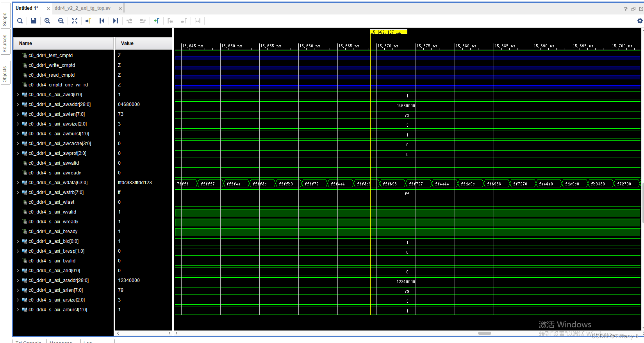Select signal c0_ddr4_s_axi_bready
Viewport: 644px width, 343px height.
(x=53, y=232)
